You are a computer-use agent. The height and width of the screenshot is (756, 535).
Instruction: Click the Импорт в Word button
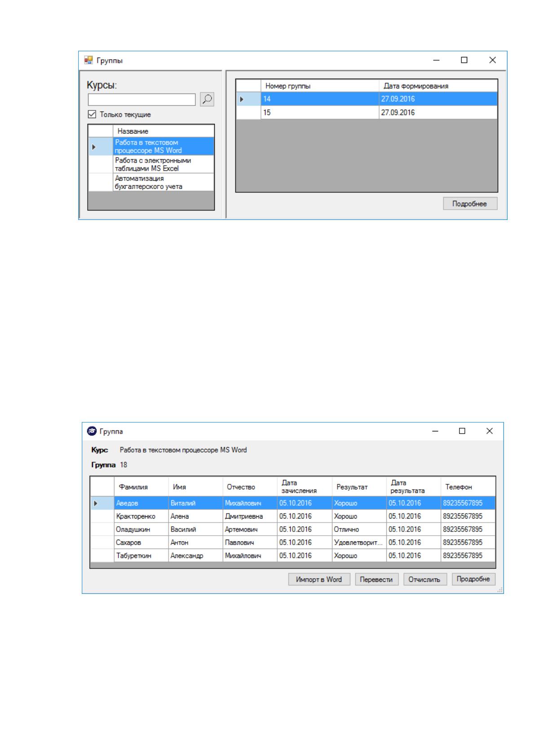click(x=319, y=580)
